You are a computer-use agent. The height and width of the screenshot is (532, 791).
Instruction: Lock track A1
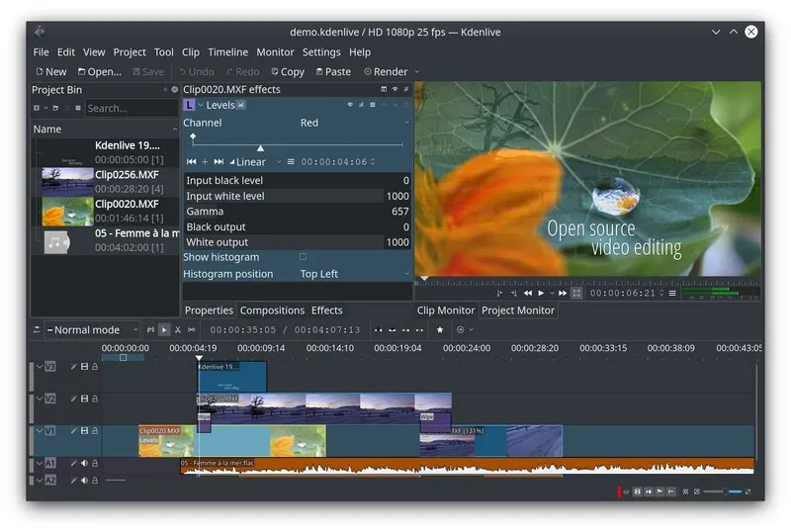point(95,463)
